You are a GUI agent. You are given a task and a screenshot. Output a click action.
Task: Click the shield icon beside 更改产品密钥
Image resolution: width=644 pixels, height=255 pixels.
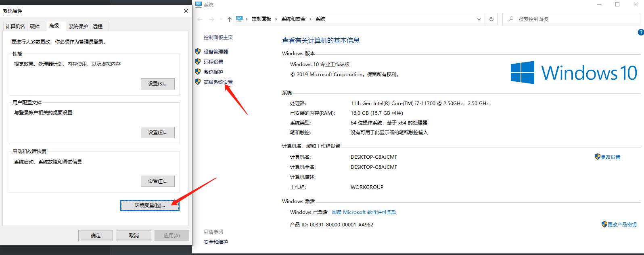[x=604, y=224]
